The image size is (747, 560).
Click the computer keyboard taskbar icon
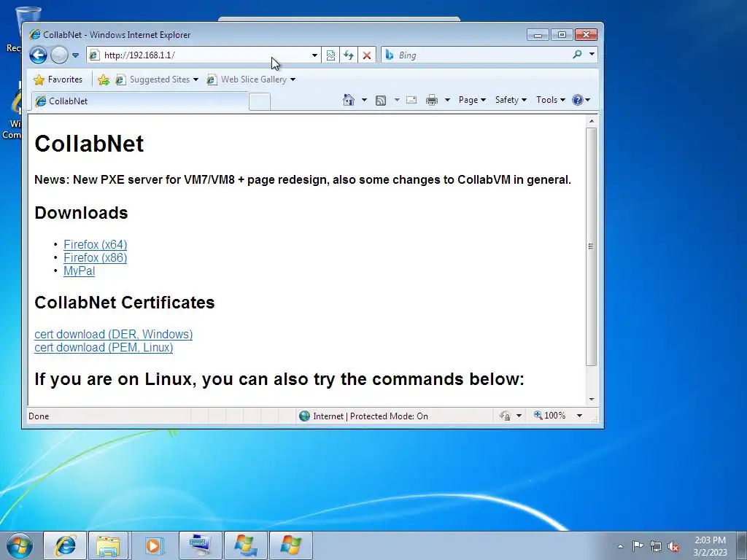click(200, 545)
